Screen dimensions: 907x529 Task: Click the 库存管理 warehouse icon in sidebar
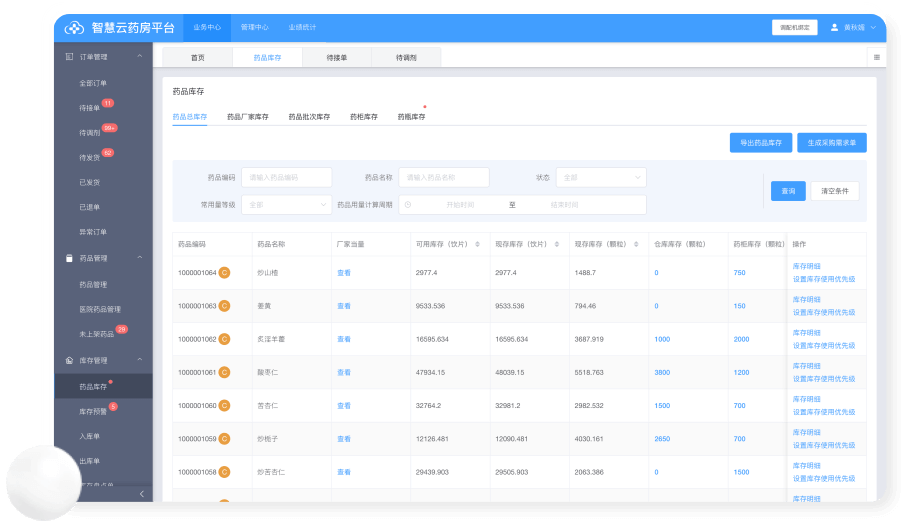(69, 360)
